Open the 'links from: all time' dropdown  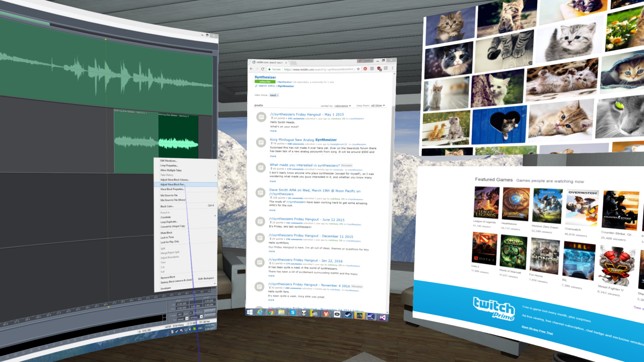[376, 106]
